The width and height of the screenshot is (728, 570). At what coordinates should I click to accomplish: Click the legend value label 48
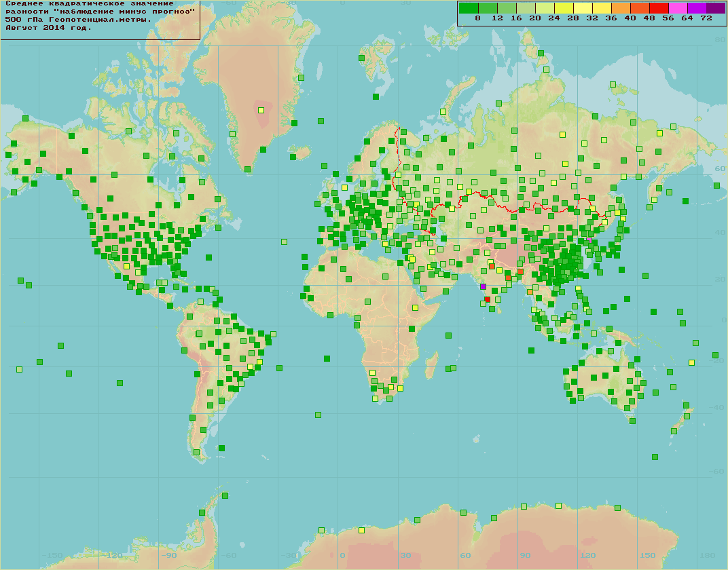649,18
